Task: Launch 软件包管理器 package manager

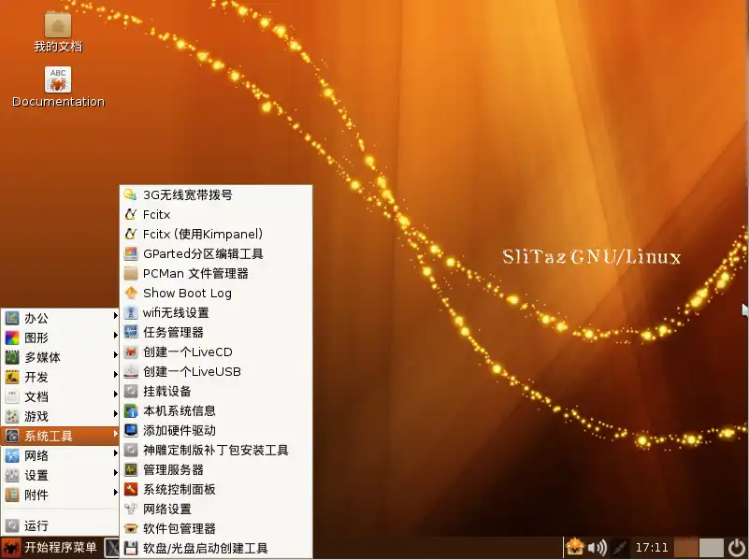Action: tap(216, 528)
